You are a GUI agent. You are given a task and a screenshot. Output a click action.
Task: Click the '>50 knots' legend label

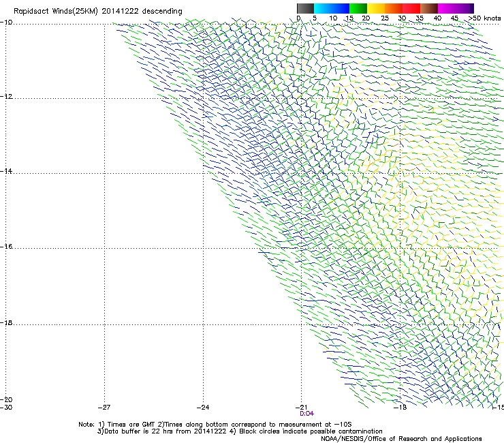pyautogui.click(x=484, y=18)
